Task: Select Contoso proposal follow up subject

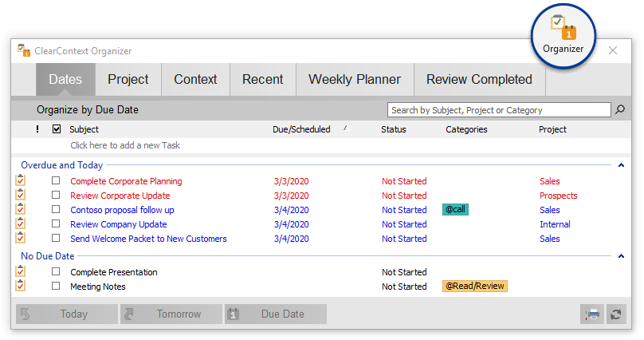Action: coord(122,210)
